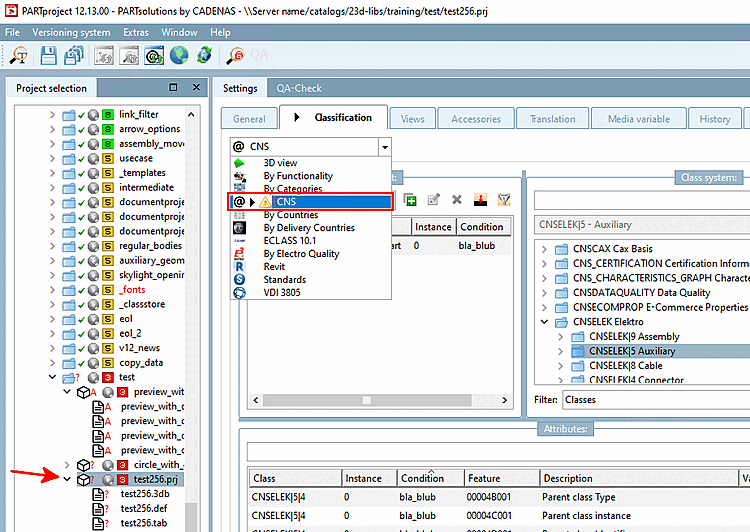The width and height of the screenshot is (750, 532).
Task: Click the green plus add classification icon
Action: click(410, 200)
